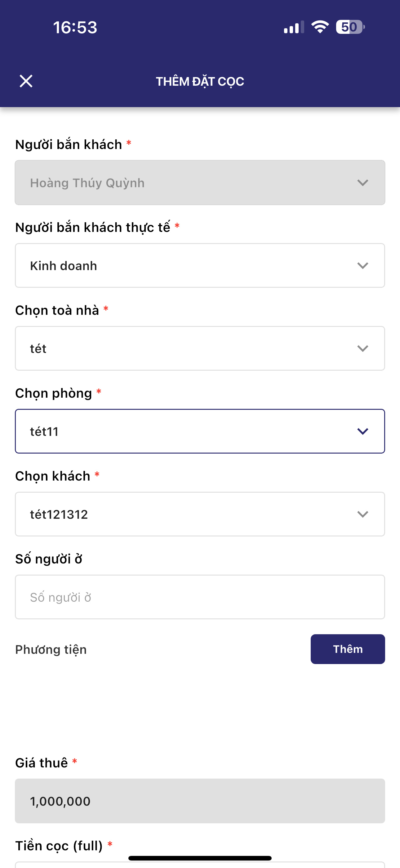Click chevron in the tét building field

tap(362, 348)
